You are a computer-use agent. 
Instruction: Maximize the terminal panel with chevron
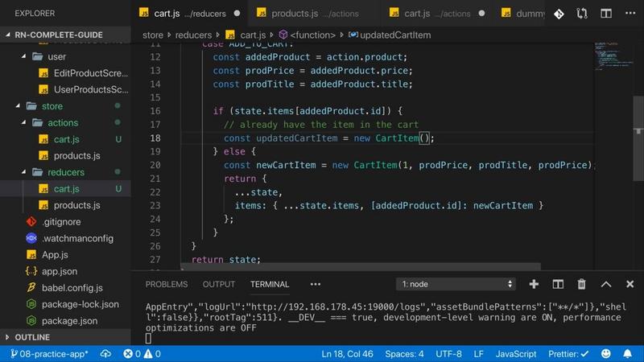(606, 284)
